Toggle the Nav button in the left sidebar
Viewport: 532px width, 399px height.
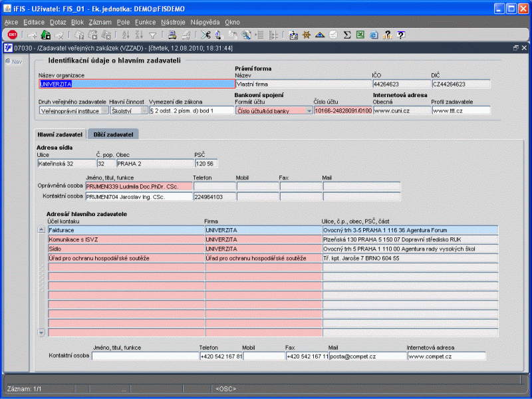point(14,61)
